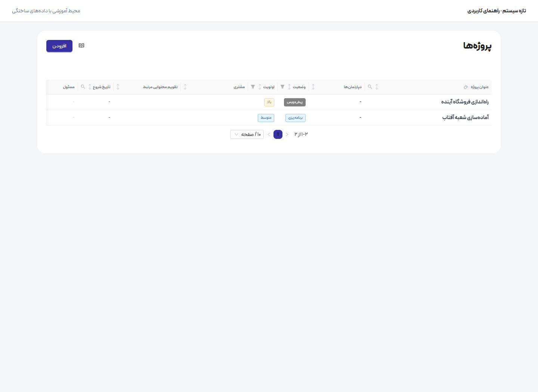Image resolution: width=538 pixels, height=392 pixels.
Task: Sort the table by عنوان پروژه
Action: tap(377, 87)
